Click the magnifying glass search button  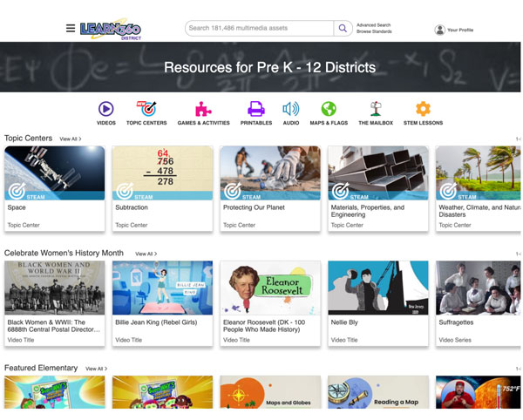[343, 28]
